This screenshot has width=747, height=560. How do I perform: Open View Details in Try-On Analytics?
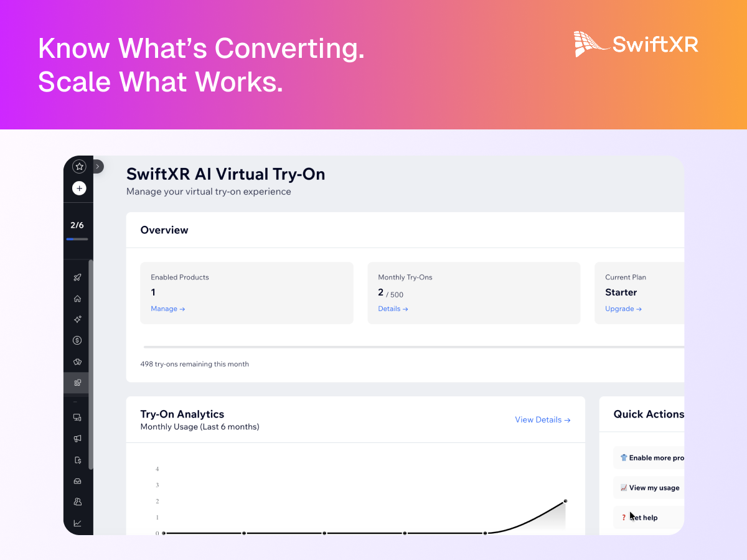tap(543, 420)
